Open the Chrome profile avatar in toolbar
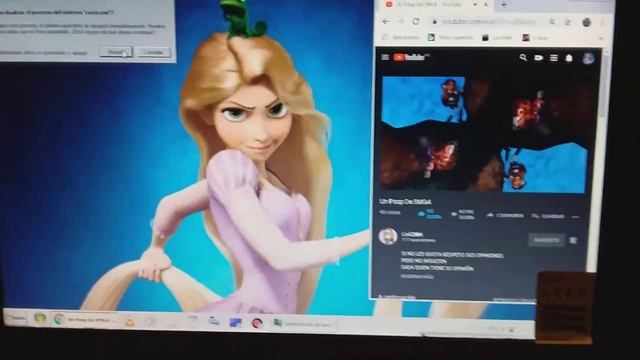Image resolution: width=640 pixels, height=360 pixels. (587, 22)
